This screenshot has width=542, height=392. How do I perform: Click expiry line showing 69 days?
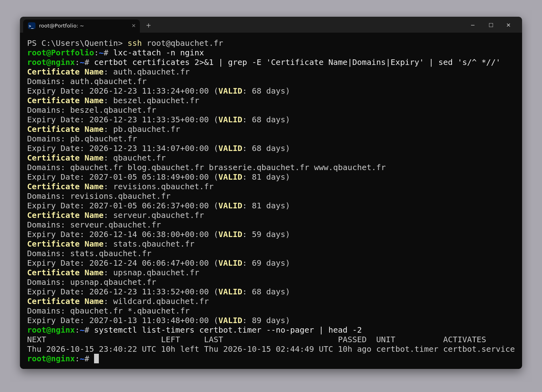(x=158, y=263)
